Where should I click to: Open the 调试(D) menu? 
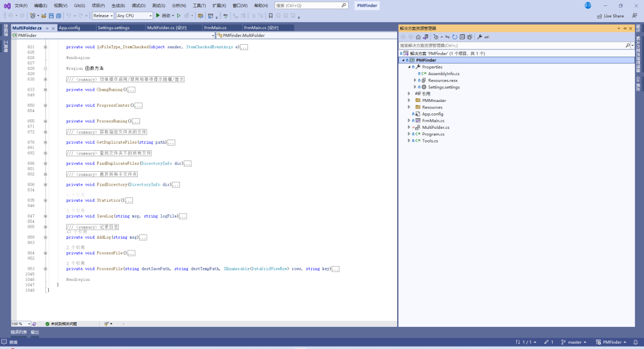pos(138,5)
